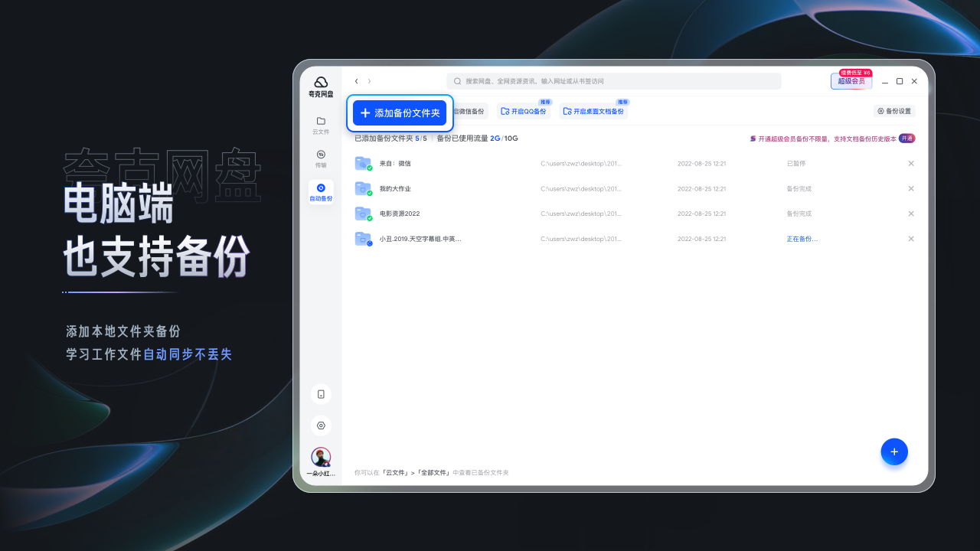Click the folder icon of 我的大作业
This screenshot has width=980, height=551.
tap(363, 188)
